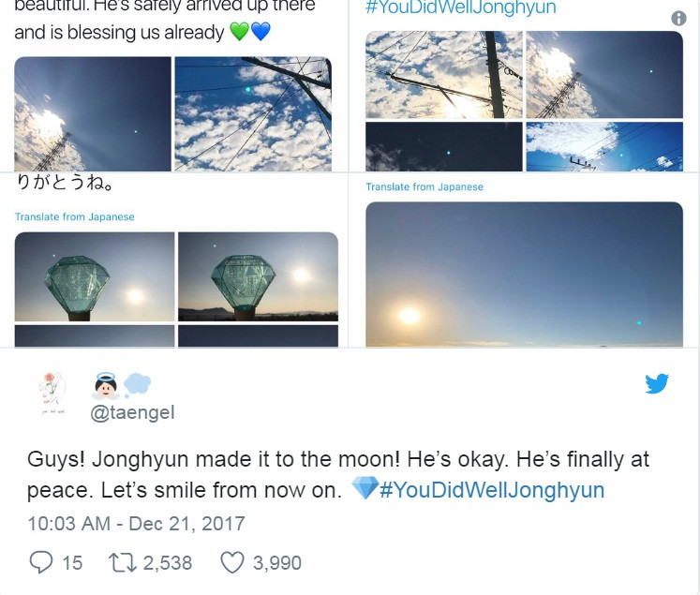The height and width of the screenshot is (595, 700).
Task: Open the blue sky with clouds photo
Action: 253,113
